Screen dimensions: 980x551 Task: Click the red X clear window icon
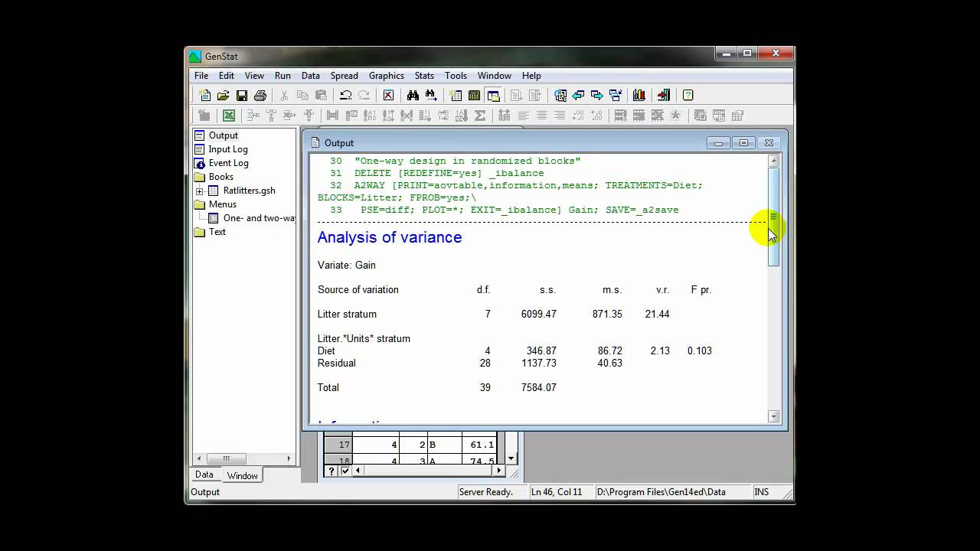[388, 96]
